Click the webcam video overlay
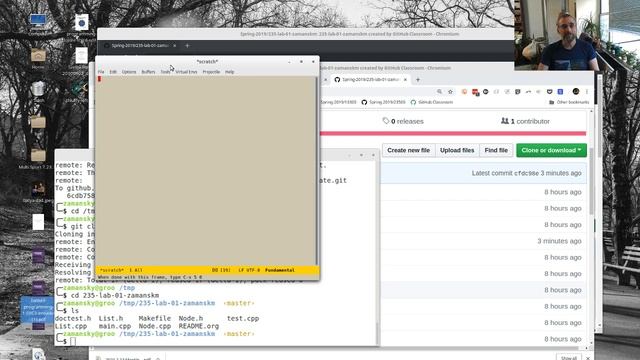Screen dimensions: 640x360 (x=577, y=35)
